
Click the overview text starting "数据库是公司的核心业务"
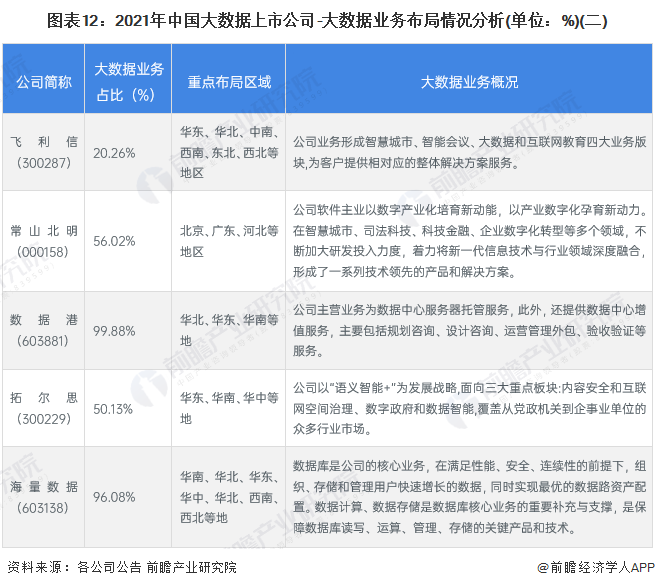click(469, 497)
